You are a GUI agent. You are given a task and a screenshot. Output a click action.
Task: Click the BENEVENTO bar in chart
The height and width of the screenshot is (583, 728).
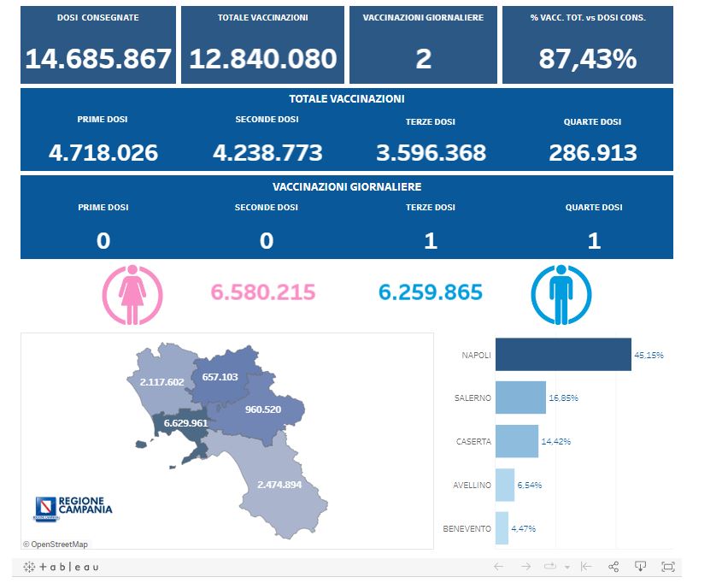(502, 528)
